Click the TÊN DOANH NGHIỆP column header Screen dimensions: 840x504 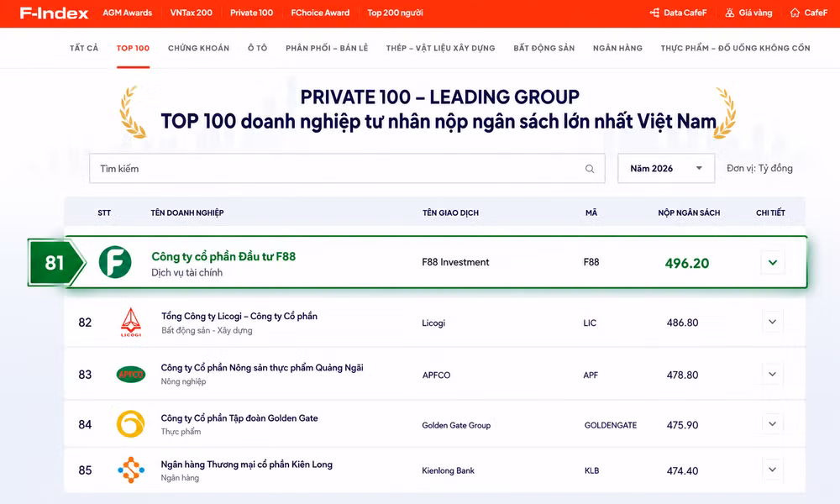pyautogui.click(x=187, y=213)
